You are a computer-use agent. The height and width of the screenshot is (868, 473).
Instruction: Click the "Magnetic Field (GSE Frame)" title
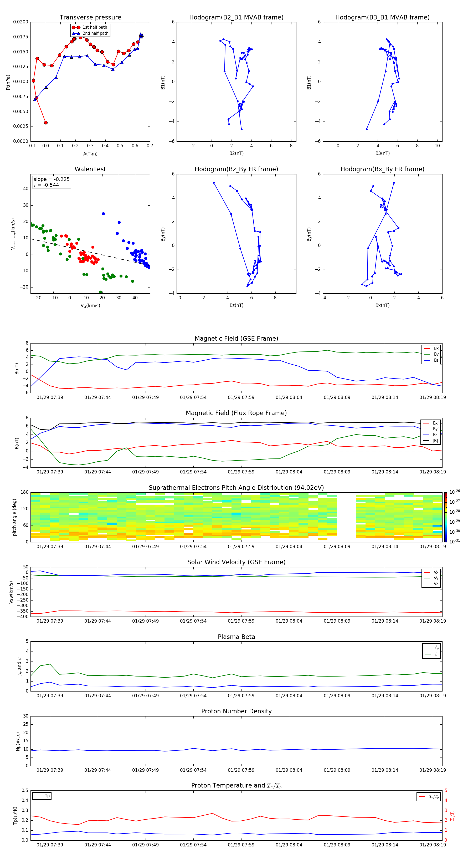(236, 339)
